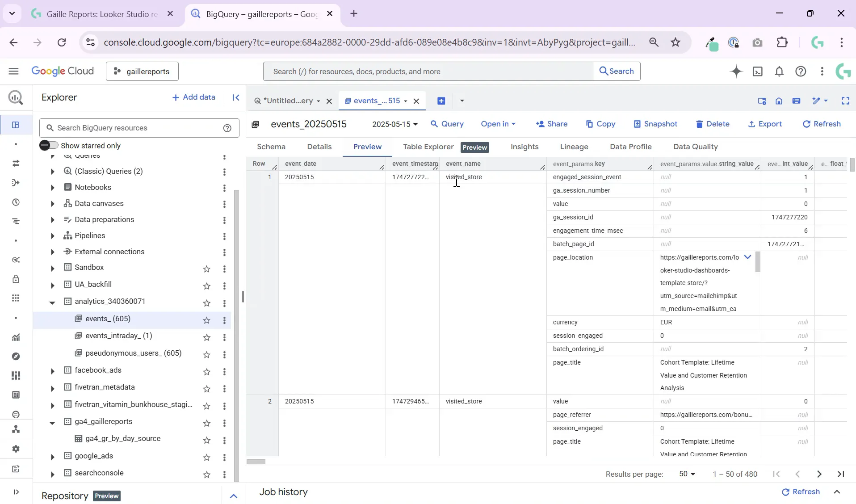The height and width of the screenshot is (504, 856).
Task: Star the facebook_ads dataset
Action: tap(206, 372)
